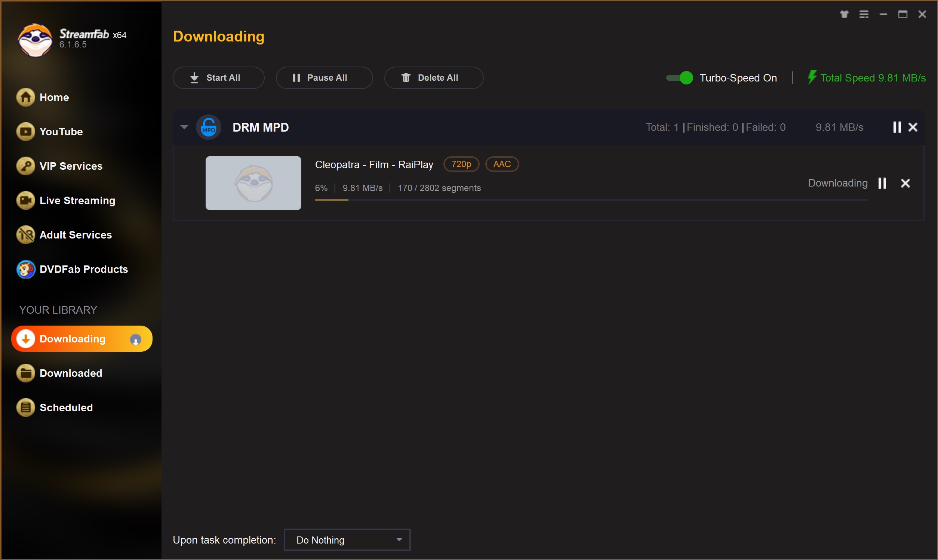Click the 6.1.6.5 version number
The width and height of the screenshot is (938, 560).
click(x=73, y=44)
